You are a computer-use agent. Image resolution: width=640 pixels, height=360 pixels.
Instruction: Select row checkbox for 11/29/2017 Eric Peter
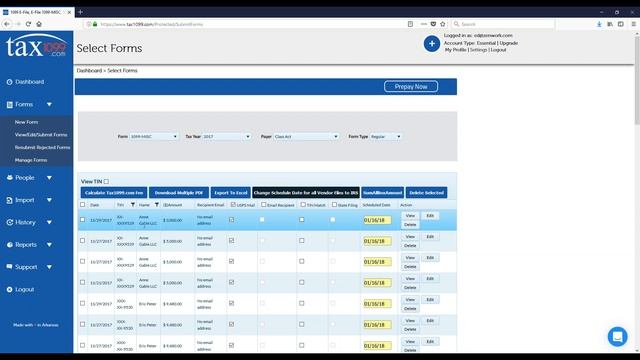[82, 304]
